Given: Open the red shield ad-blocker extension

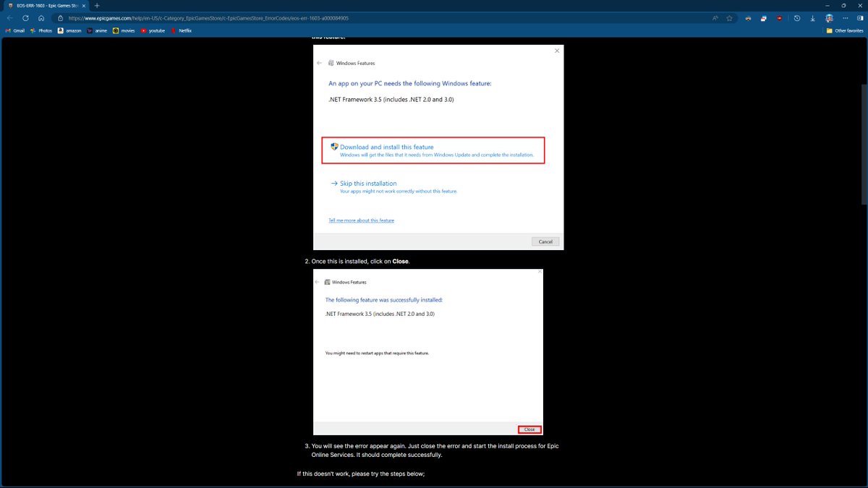Looking at the screenshot, I should pyautogui.click(x=780, y=18).
